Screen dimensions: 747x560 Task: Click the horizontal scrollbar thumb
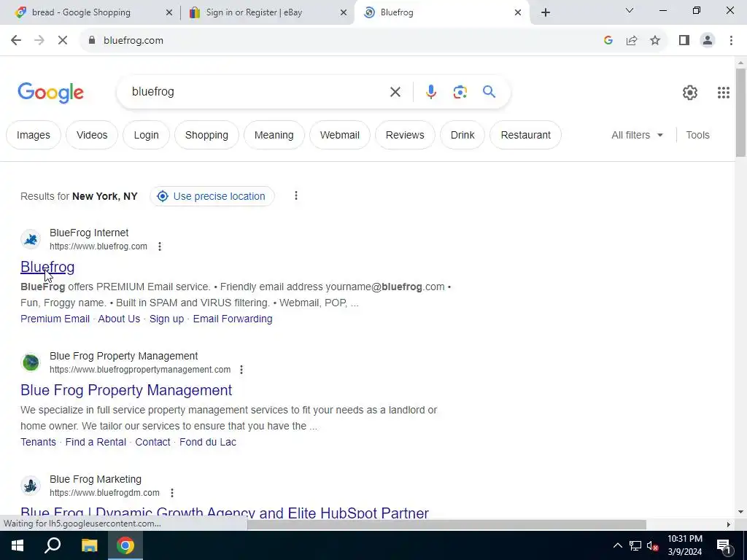(x=446, y=525)
